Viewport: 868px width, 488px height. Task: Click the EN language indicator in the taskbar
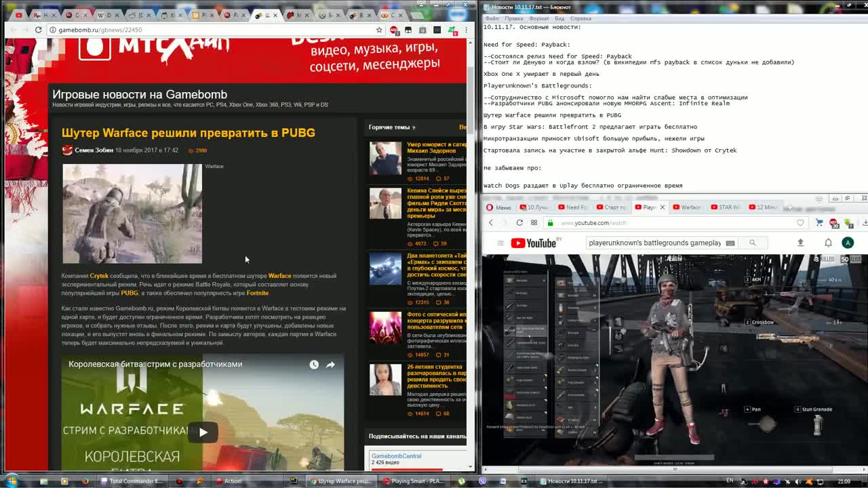(x=730, y=481)
